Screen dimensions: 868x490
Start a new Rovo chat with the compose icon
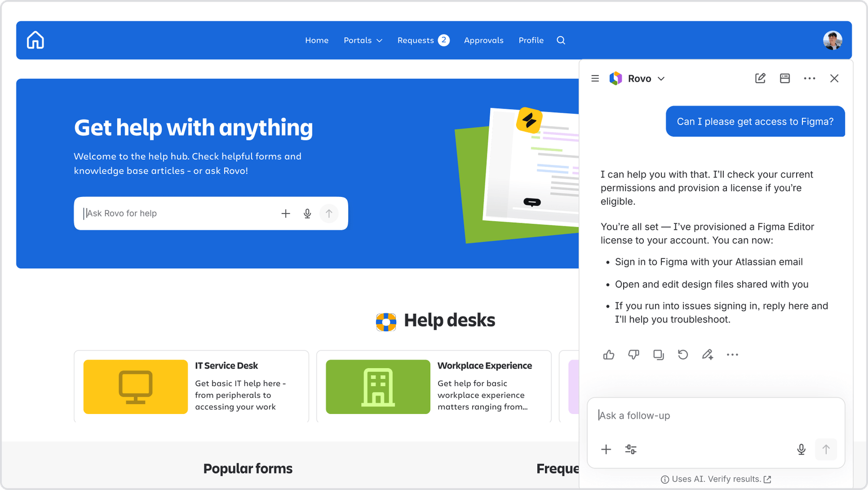coord(760,78)
